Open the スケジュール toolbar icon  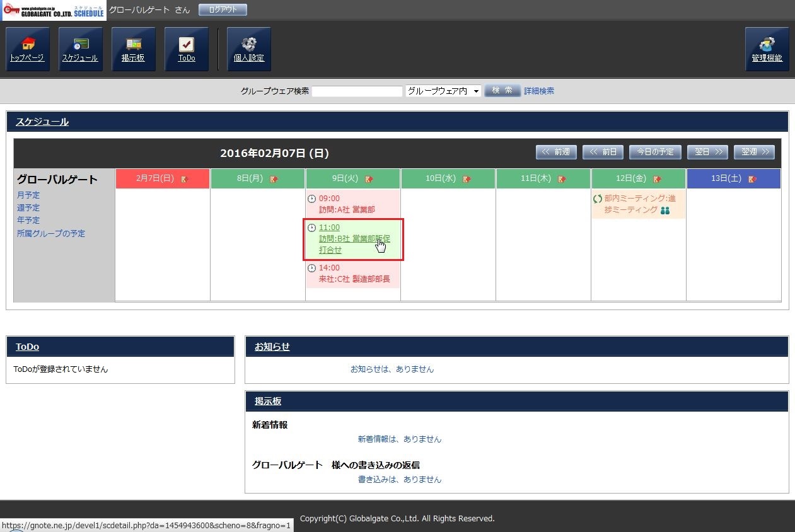[x=80, y=49]
